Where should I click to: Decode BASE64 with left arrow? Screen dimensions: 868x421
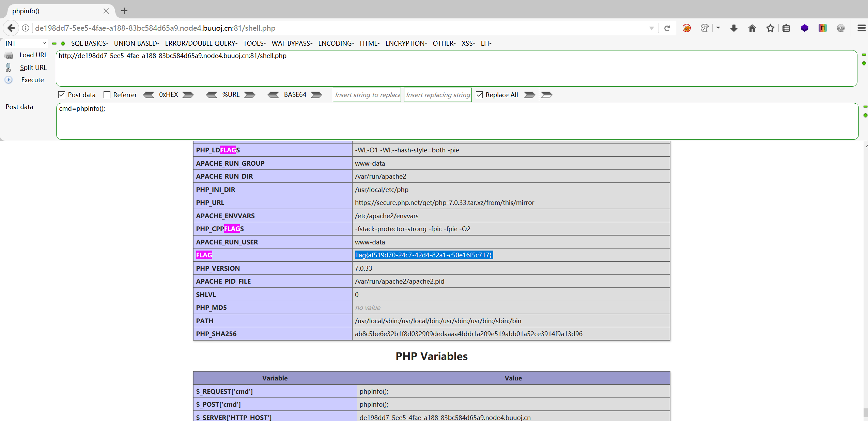coord(274,95)
